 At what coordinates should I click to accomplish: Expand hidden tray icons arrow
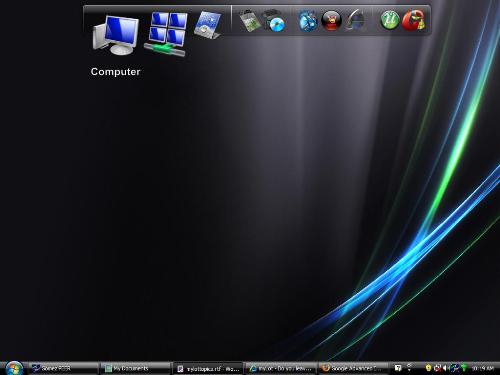409,367
